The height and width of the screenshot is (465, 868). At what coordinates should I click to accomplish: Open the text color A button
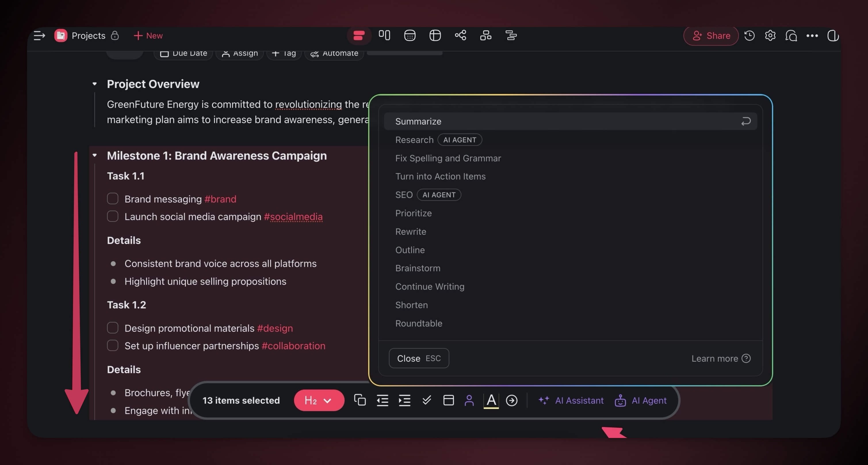tap(491, 400)
